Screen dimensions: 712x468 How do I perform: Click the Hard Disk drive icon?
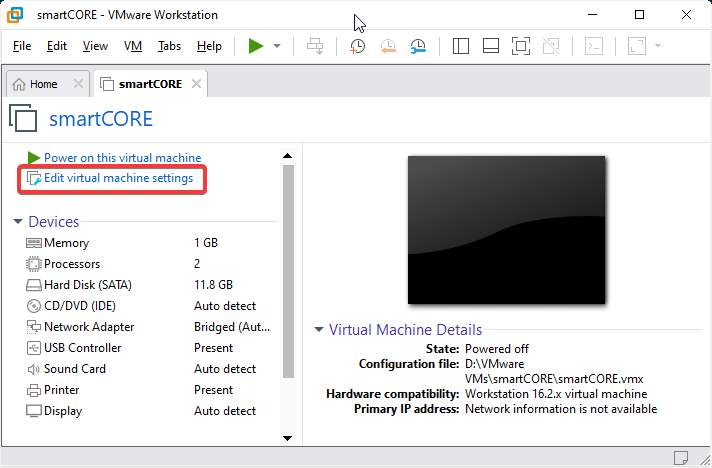point(34,285)
